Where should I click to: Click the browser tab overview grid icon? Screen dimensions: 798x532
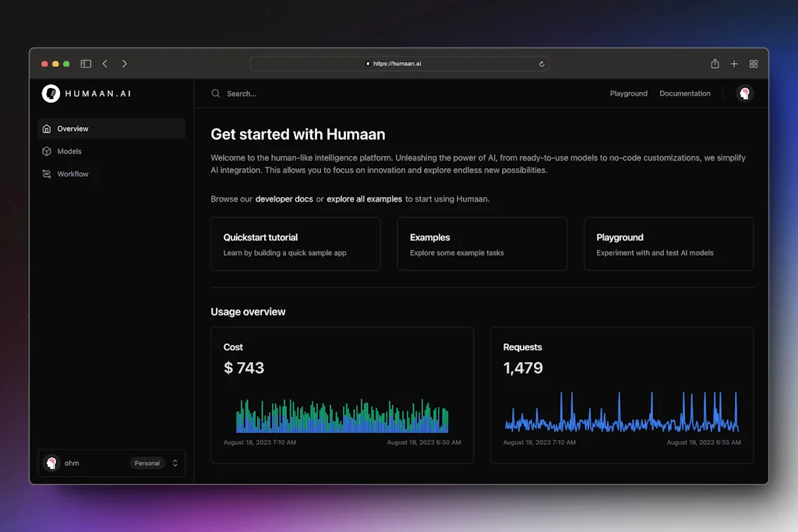(753, 64)
